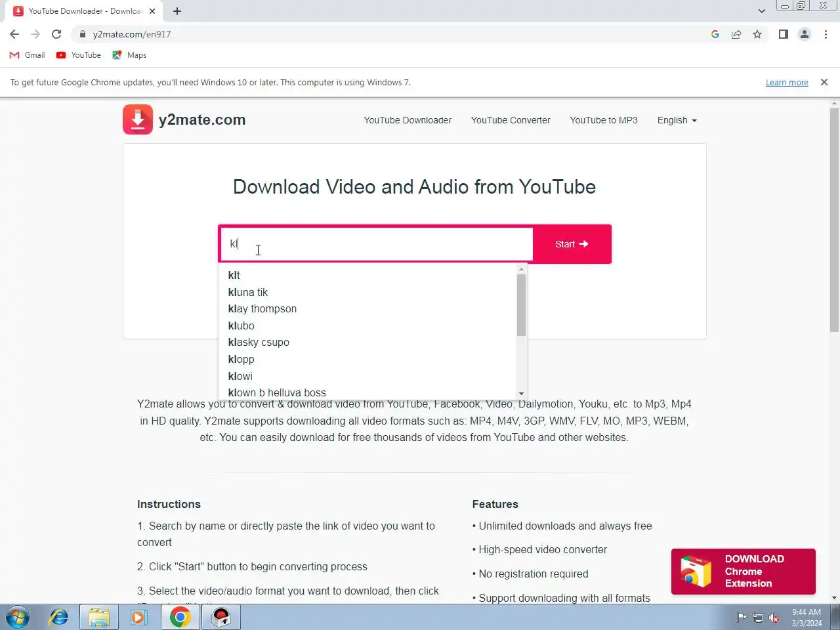Click the Download Chrome Extension banner
The image size is (840, 630).
[x=744, y=571]
